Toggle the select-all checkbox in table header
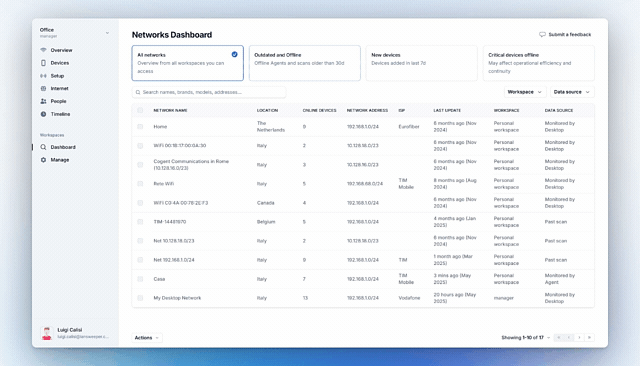The image size is (640, 366). 140,110
